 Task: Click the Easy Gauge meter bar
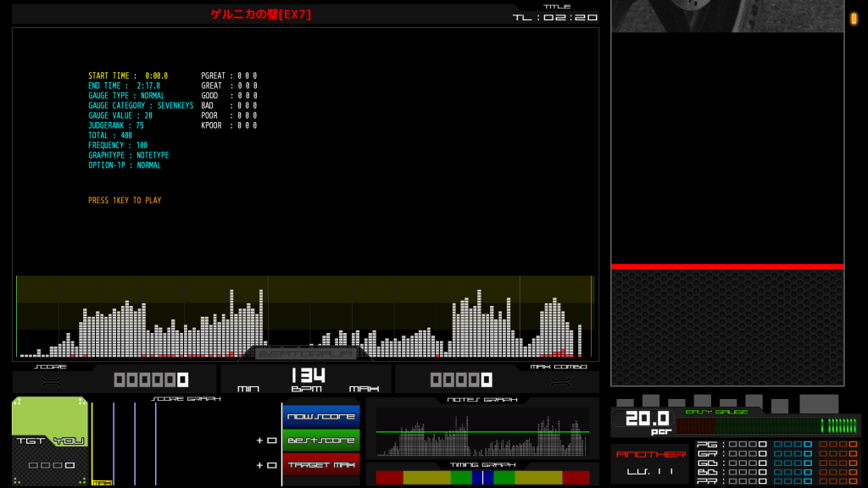point(766,425)
